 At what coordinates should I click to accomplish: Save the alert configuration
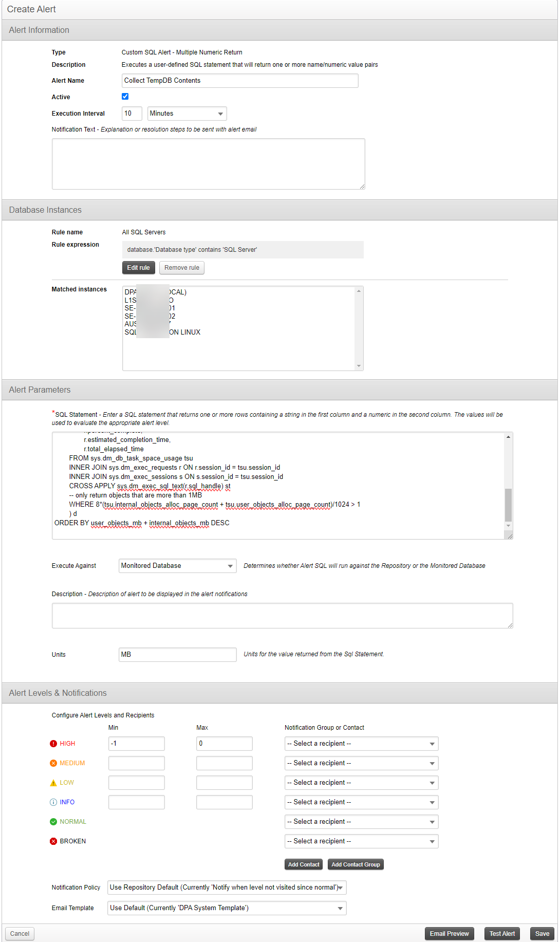pyautogui.click(x=542, y=934)
